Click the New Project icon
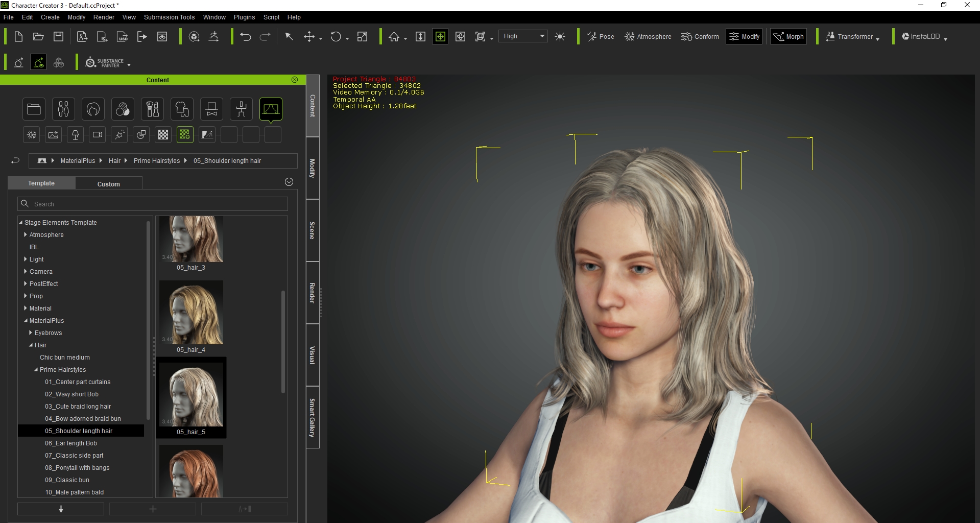This screenshot has height=523, width=980. (18, 36)
